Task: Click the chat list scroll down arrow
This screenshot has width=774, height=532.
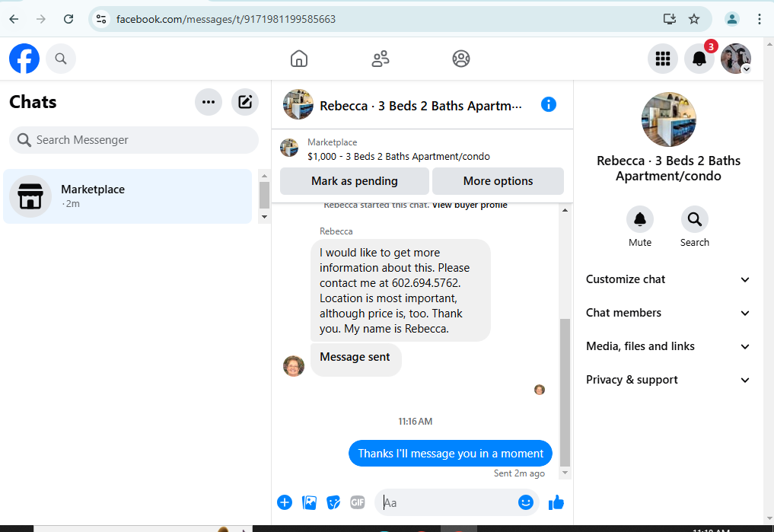Action: pyautogui.click(x=264, y=217)
